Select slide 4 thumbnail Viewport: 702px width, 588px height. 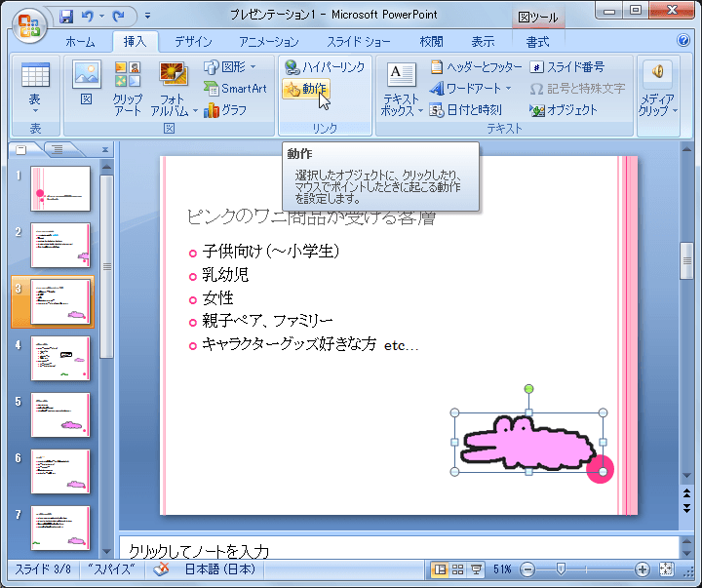point(60,358)
